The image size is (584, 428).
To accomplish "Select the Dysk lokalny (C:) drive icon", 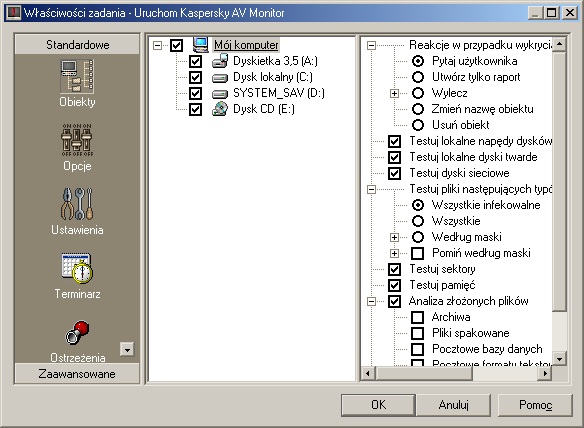I will [x=220, y=77].
